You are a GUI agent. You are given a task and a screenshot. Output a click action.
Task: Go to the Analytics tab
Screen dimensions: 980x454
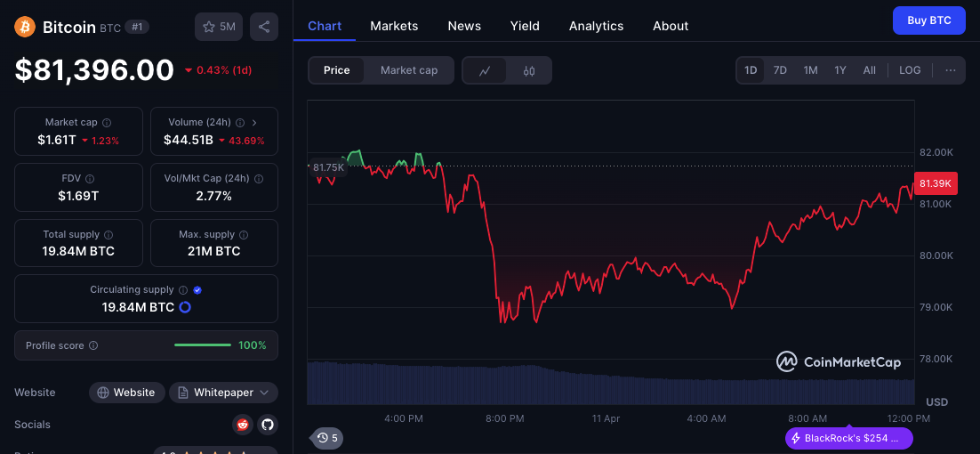[x=596, y=26]
